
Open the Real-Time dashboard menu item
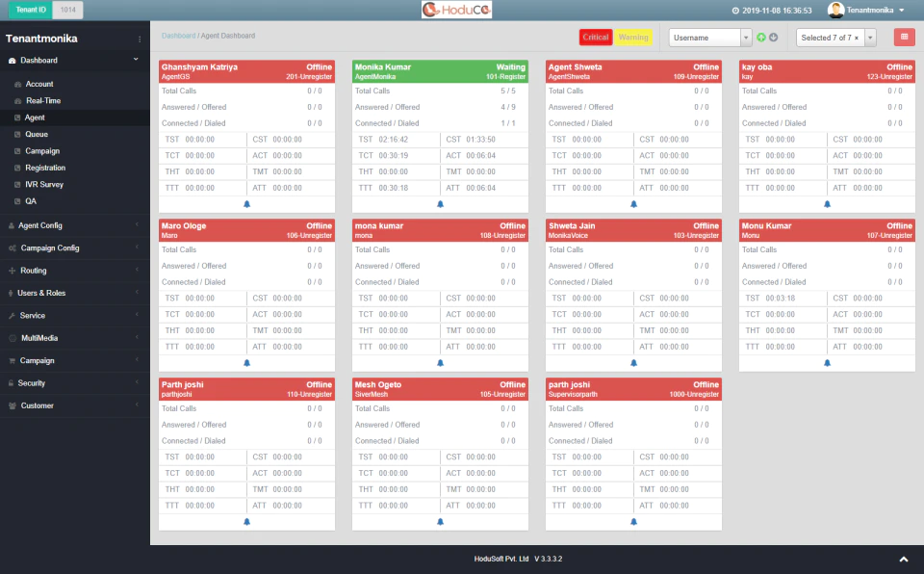click(x=43, y=101)
